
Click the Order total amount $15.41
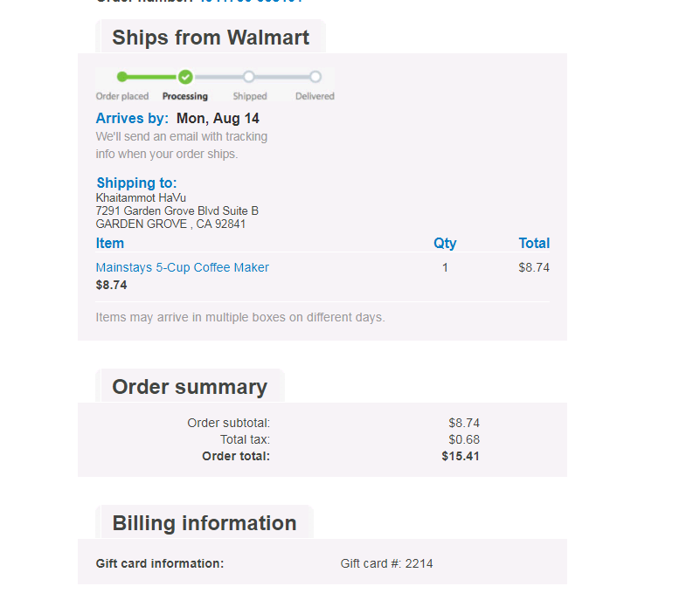[461, 456]
